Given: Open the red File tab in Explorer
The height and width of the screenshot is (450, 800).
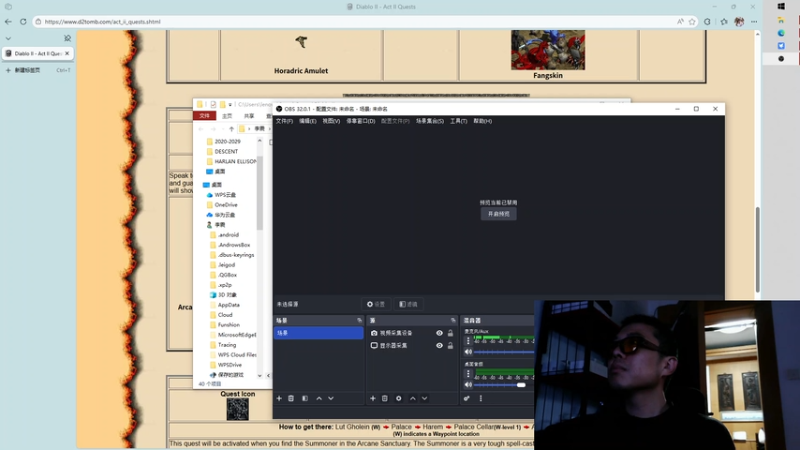Looking at the screenshot, I should tap(205, 116).
